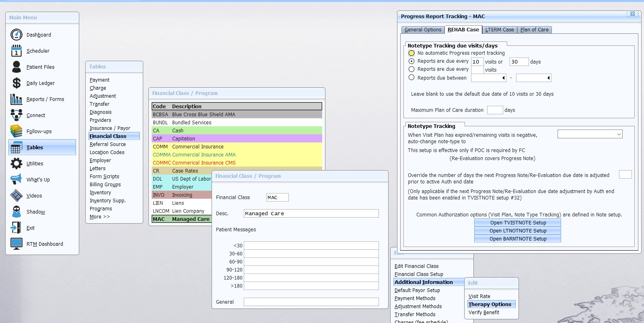Select the INVO Invoicing row
Viewport: 644px width, 323px height.
click(182, 195)
